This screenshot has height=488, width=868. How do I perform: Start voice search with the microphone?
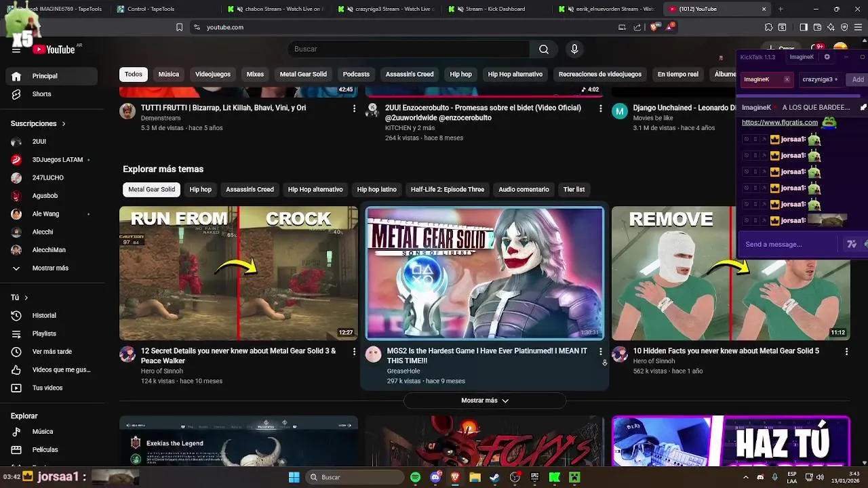click(574, 49)
